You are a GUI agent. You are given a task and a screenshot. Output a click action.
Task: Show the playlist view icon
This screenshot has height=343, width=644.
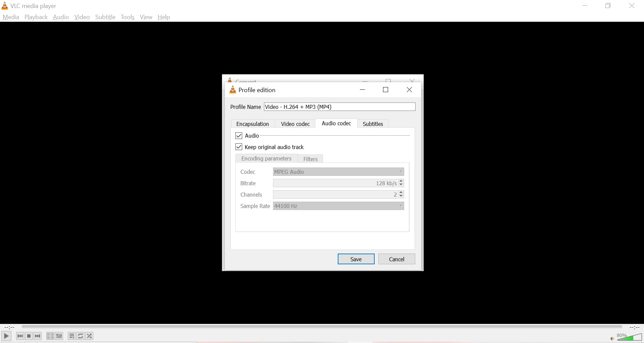tap(72, 336)
